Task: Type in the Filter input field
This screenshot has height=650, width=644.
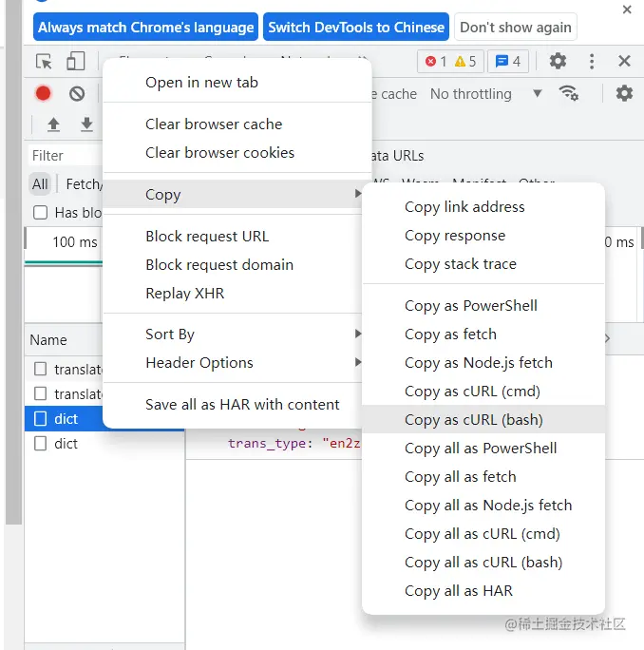Action: (65, 156)
